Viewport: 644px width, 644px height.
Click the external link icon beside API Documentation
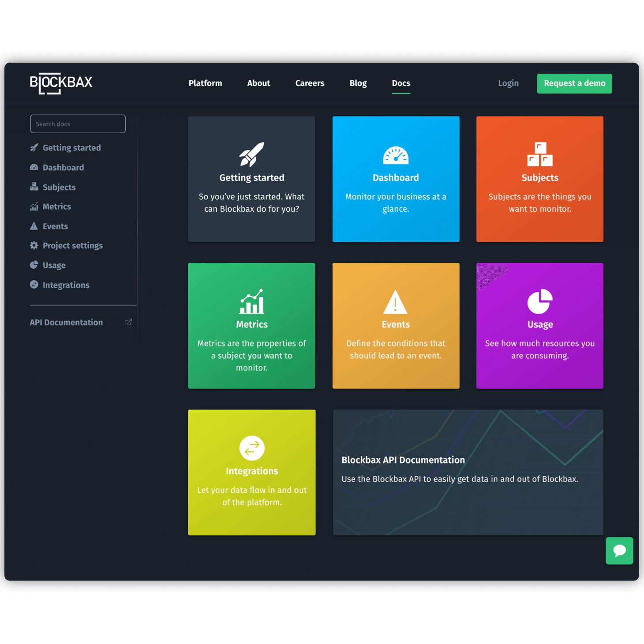(x=128, y=322)
